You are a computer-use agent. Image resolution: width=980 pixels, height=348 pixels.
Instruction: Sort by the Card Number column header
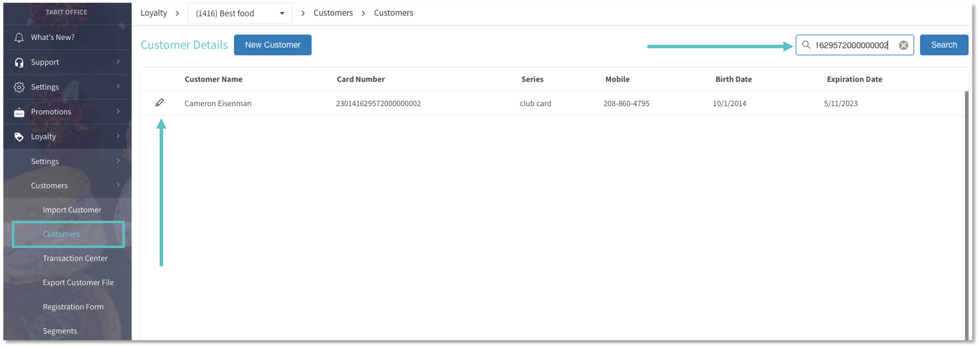361,79
